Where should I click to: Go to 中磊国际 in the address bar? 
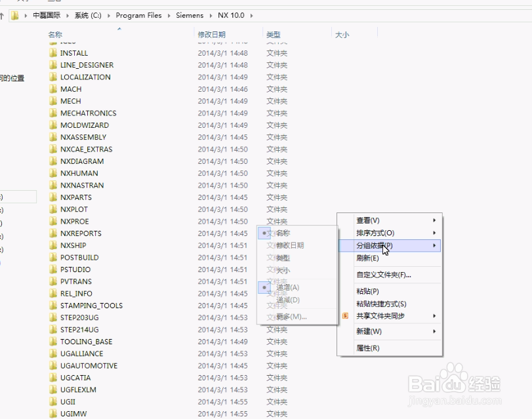click(x=47, y=16)
